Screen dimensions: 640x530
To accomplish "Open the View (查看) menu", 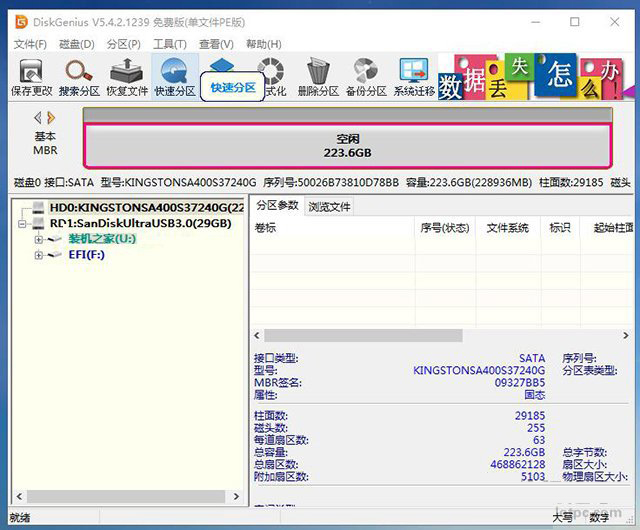I will (x=216, y=44).
